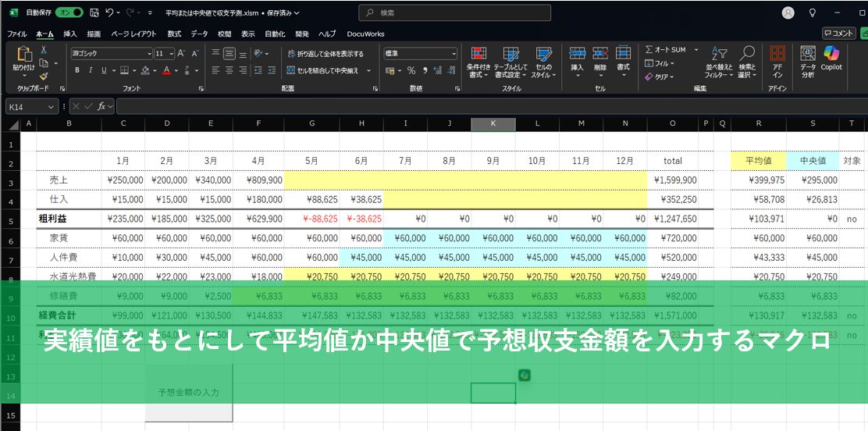Apply percent style with the % icon
The width and height of the screenshot is (868, 431).
pos(411,70)
